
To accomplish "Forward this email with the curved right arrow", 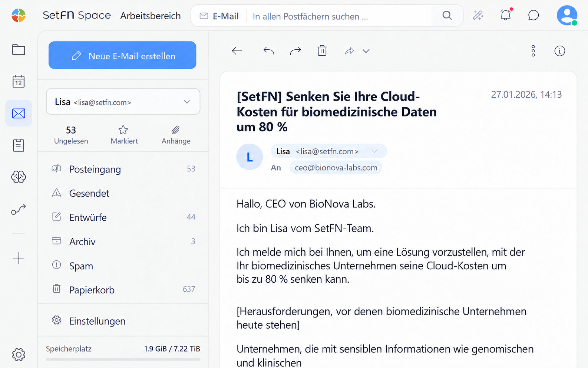I will (295, 51).
